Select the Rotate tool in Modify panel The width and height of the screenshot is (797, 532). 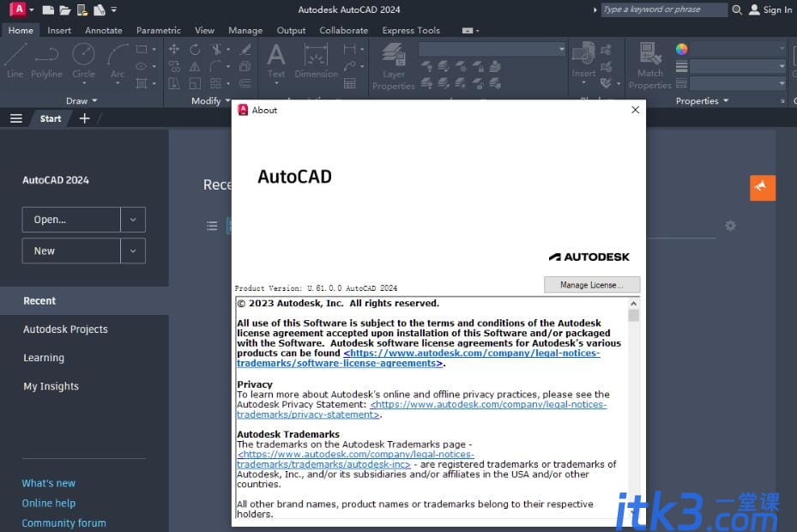[x=195, y=49]
